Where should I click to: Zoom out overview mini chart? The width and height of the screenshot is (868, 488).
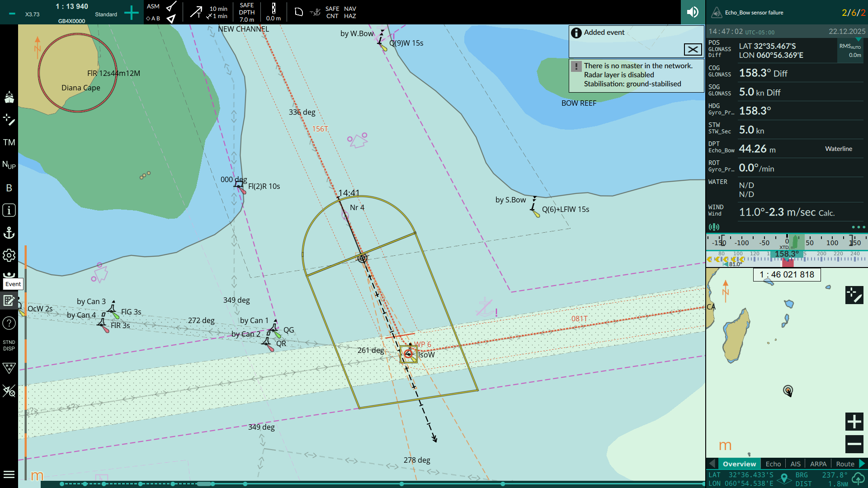click(854, 444)
